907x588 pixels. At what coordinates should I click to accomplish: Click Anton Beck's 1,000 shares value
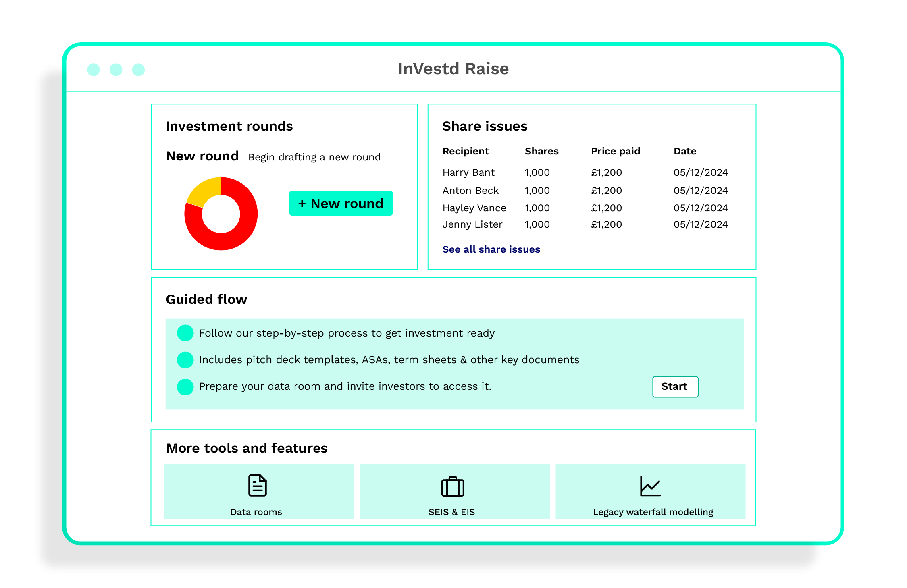pos(537,190)
